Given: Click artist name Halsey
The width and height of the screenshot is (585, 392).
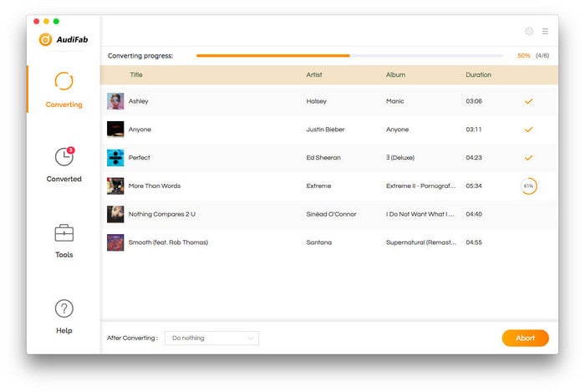Looking at the screenshot, I should 317,101.
